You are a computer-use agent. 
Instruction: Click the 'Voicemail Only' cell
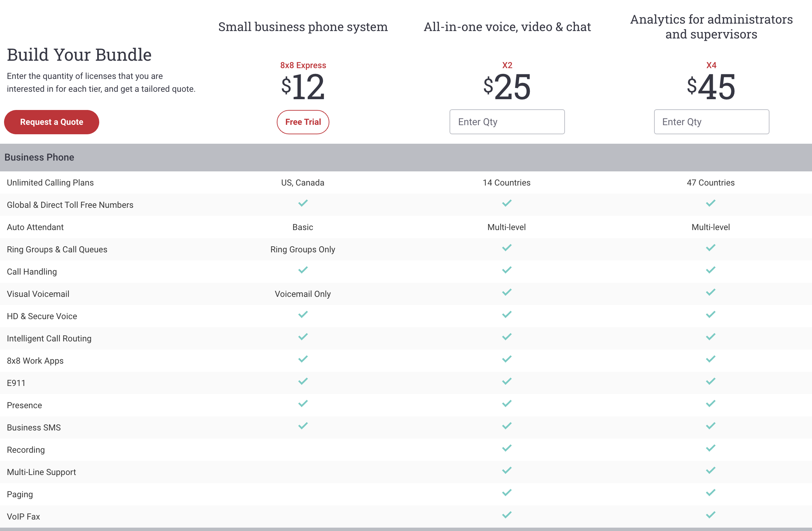303,294
